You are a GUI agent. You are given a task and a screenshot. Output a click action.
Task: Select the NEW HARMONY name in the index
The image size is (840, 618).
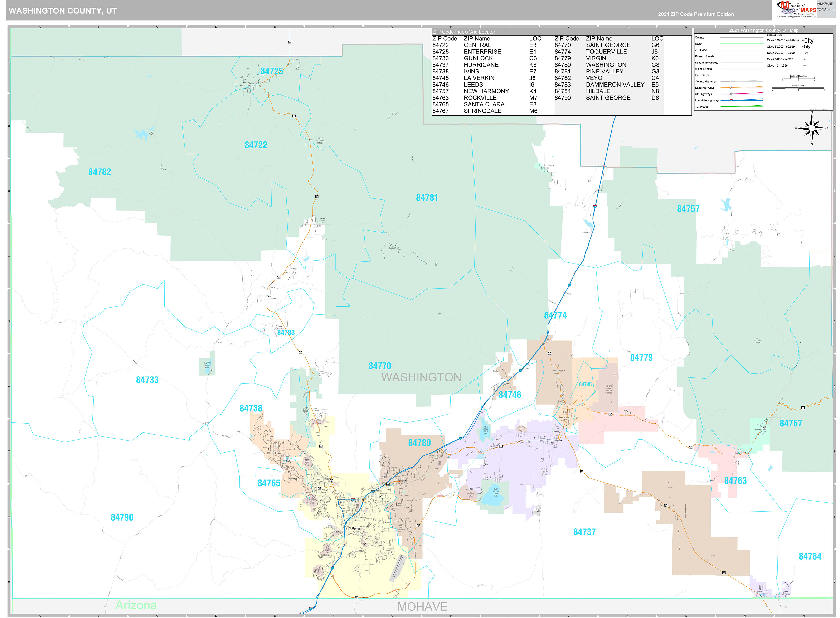[486, 91]
